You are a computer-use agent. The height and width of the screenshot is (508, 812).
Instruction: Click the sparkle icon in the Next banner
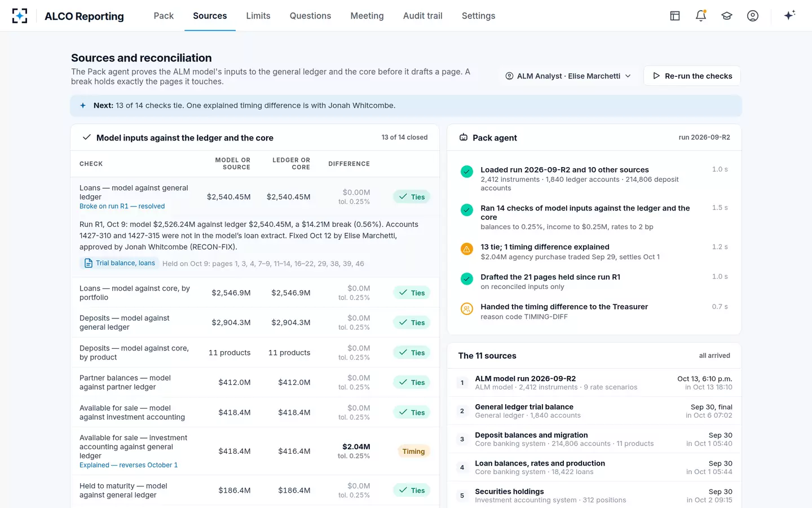[x=83, y=106]
